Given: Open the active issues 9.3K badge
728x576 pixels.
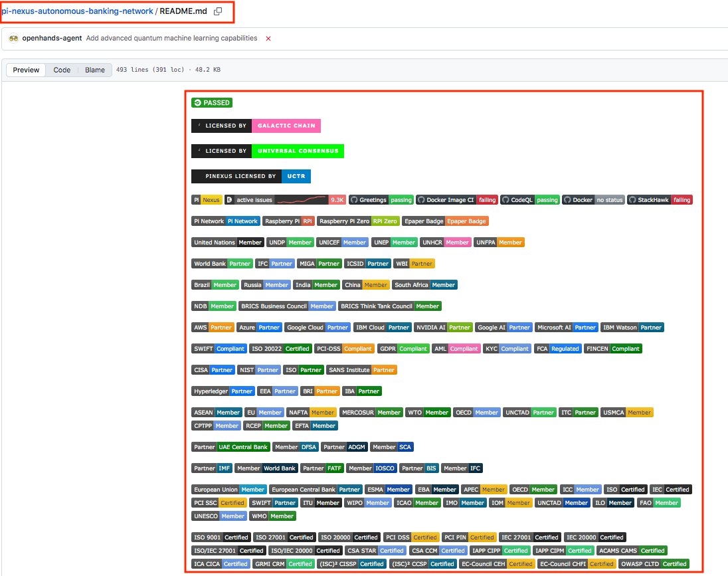Looking at the screenshot, I should pos(285,200).
